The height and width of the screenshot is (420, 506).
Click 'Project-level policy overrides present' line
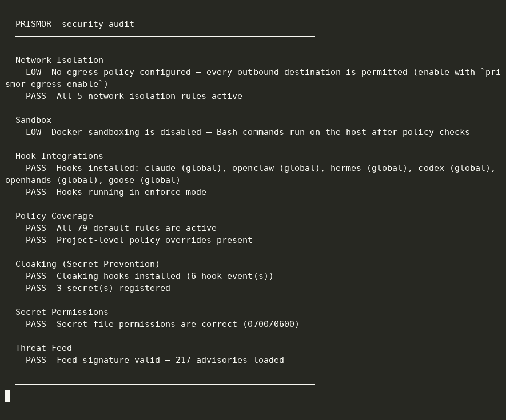139,240
